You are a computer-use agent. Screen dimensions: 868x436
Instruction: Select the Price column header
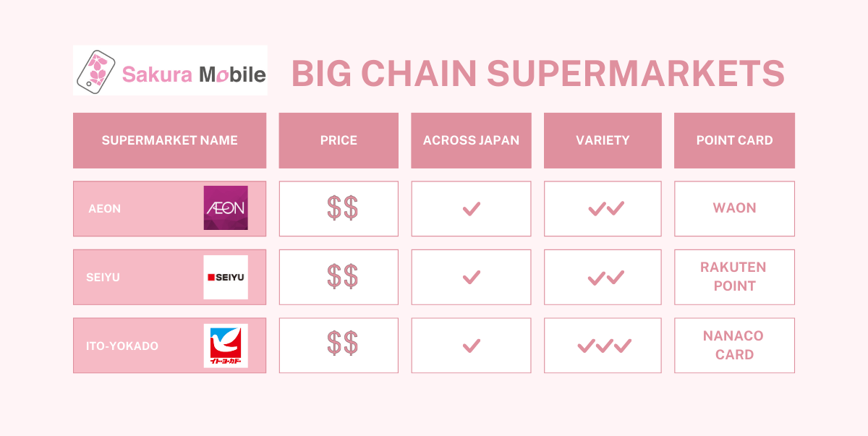click(x=339, y=140)
